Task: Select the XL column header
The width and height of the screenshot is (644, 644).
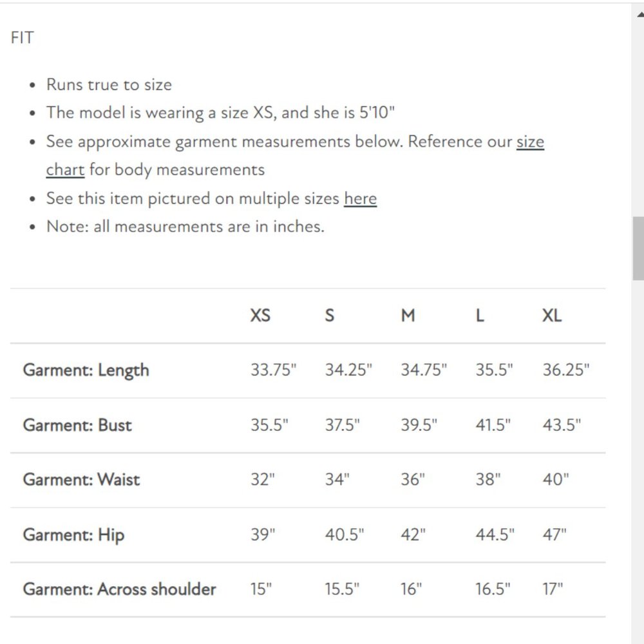Action: click(x=552, y=316)
